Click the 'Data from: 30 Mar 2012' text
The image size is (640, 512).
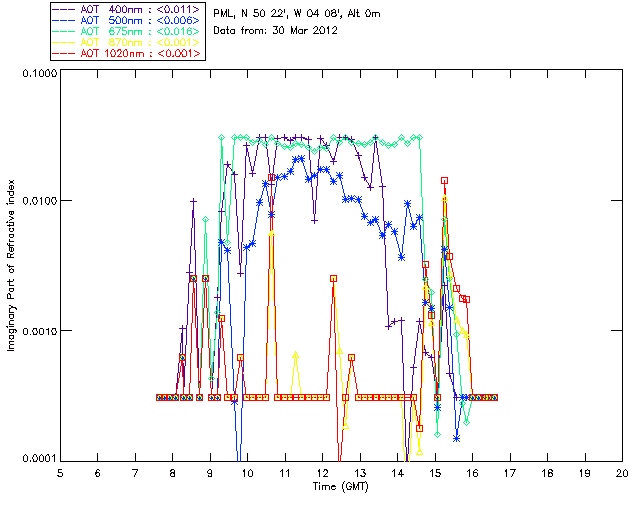point(276,31)
